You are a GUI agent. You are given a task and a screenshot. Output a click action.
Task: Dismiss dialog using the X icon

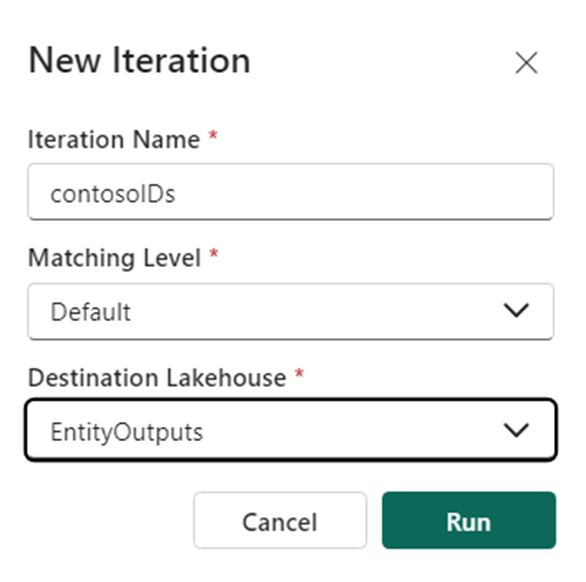[526, 62]
